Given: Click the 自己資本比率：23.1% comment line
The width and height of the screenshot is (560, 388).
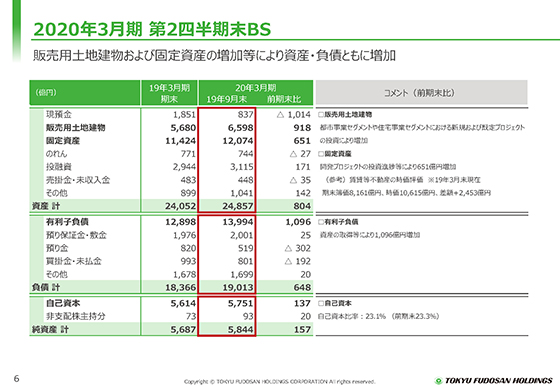Looking at the screenshot, I should pyautogui.click(x=378, y=316).
